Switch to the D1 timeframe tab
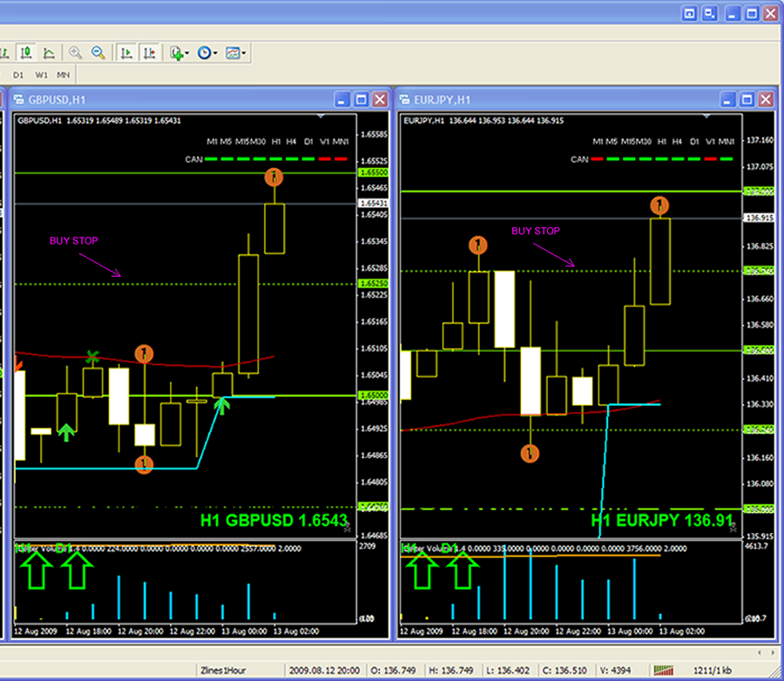This screenshot has width=784, height=681. coord(17,75)
